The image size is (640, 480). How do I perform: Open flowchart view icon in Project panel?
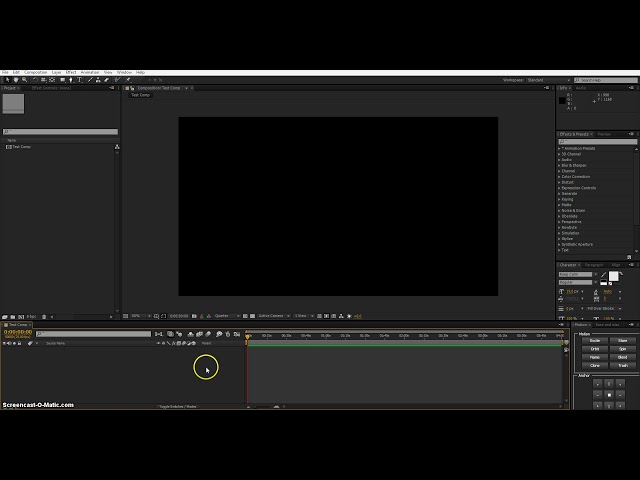[117, 147]
